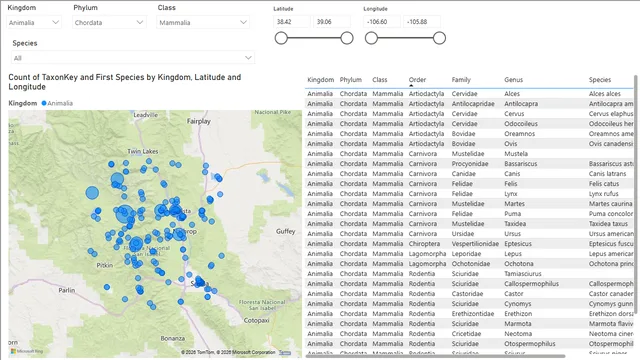Open the Class dropdown showing Mammalia
The image size is (640, 360).
point(203,22)
